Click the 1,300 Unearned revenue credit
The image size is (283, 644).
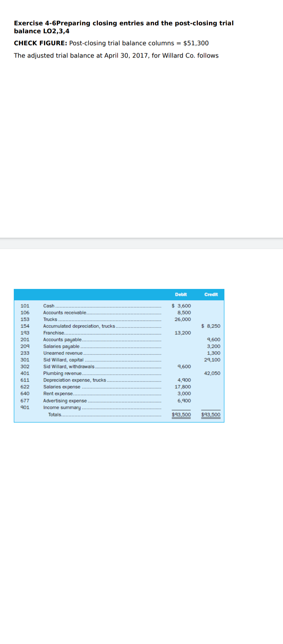click(214, 353)
